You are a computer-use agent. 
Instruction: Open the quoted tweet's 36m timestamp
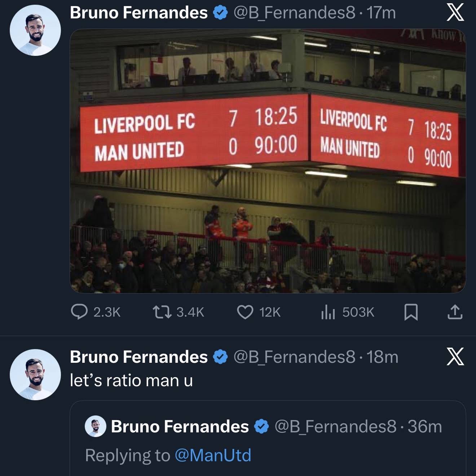coord(425,427)
